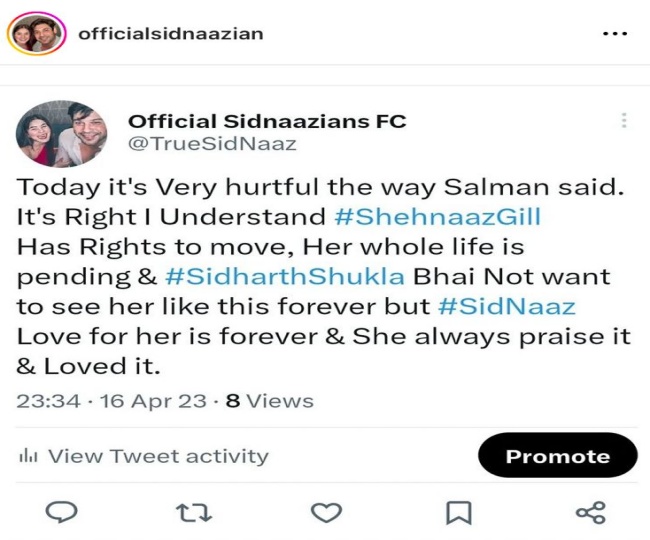This screenshot has height=540, width=650.
Task: Open the tweet vertical dots menu
Action: (x=624, y=121)
